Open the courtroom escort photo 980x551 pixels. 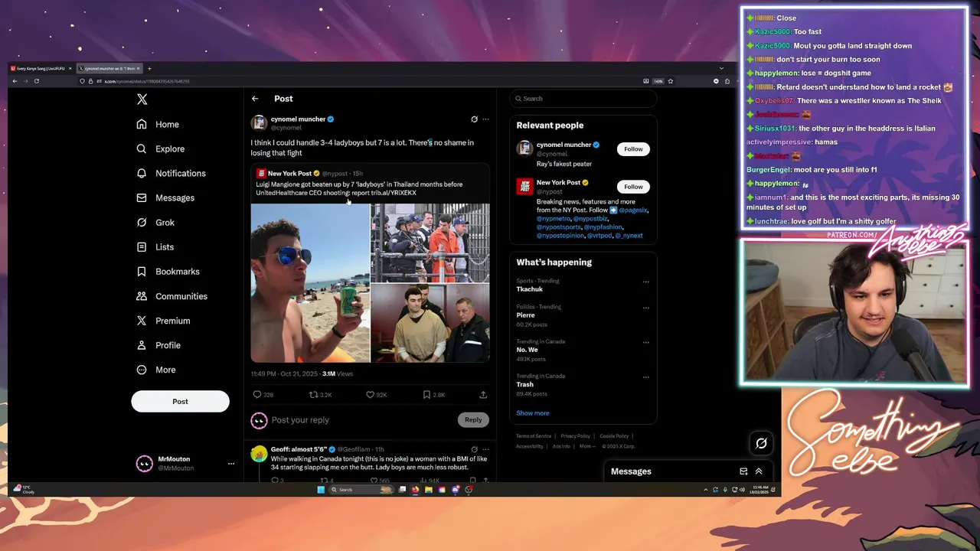[x=430, y=323]
